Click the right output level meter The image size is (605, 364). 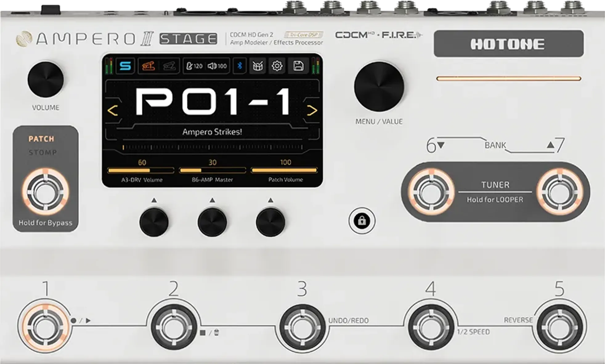pos(316,66)
